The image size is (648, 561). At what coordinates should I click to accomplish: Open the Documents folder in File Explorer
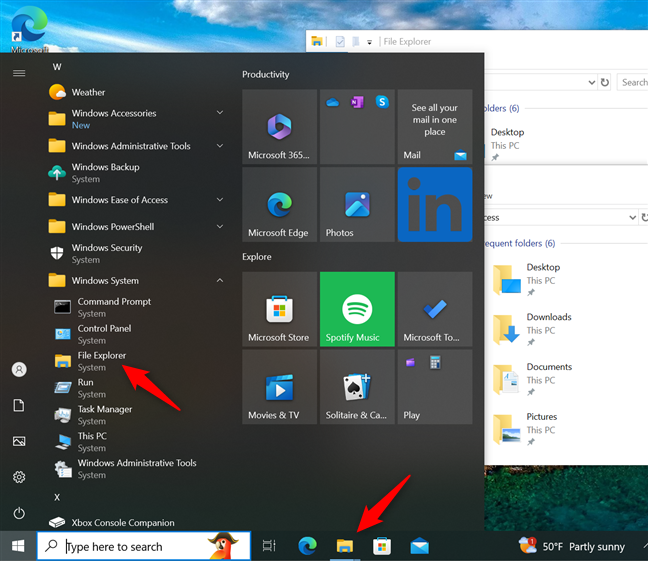click(533, 379)
